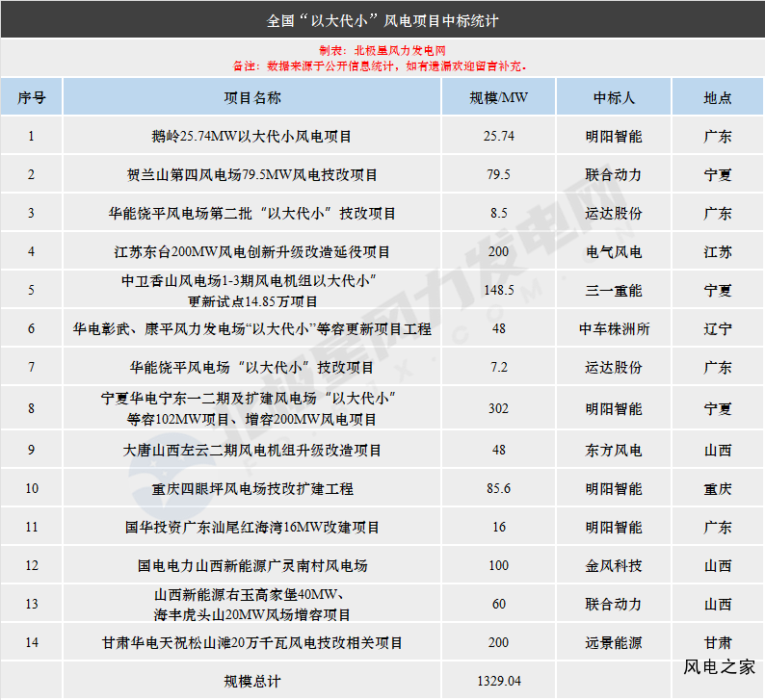The image size is (765, 700).
Task: Select the 项目名称 column header
Action: tap(252, 97)
